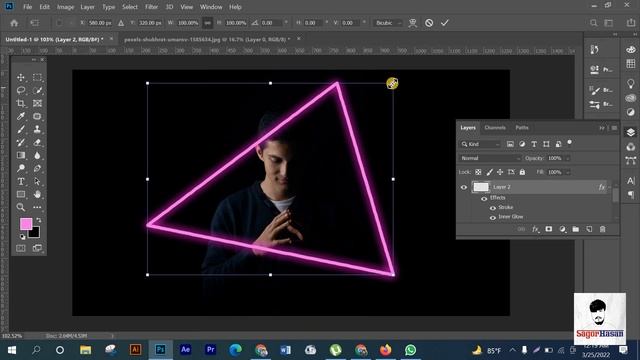The image size is (640, 360).
Task: Open the Bicubic interpolation dropdown
Action: 388,23
